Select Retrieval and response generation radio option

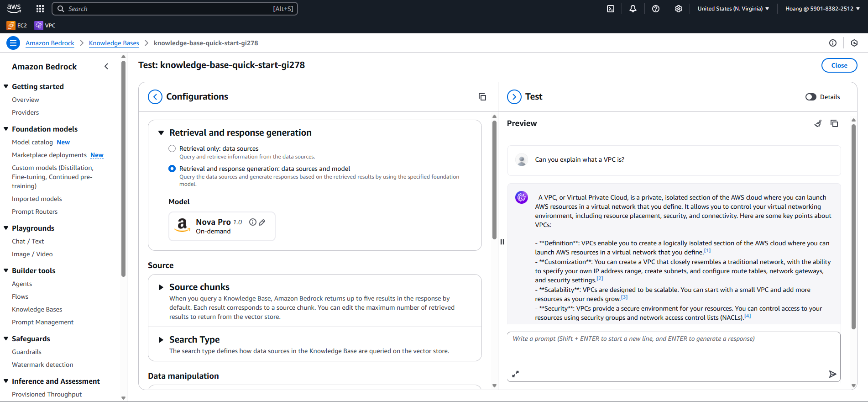[x=172, y=169]
